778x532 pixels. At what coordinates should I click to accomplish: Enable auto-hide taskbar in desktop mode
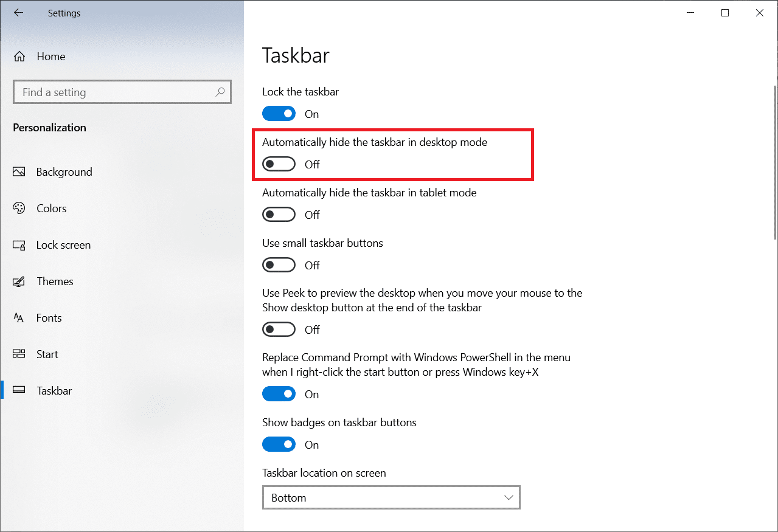(279, 164)
